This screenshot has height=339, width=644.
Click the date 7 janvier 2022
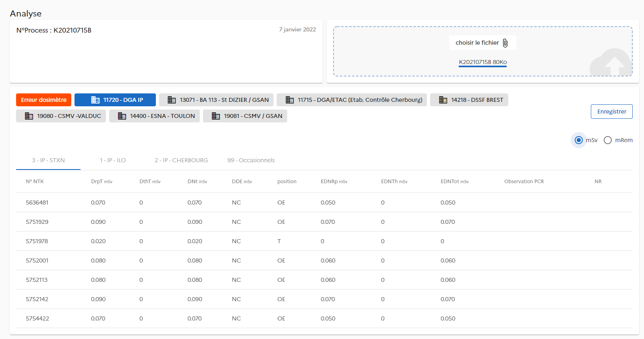pyautogui.click(x=298, y=29)
